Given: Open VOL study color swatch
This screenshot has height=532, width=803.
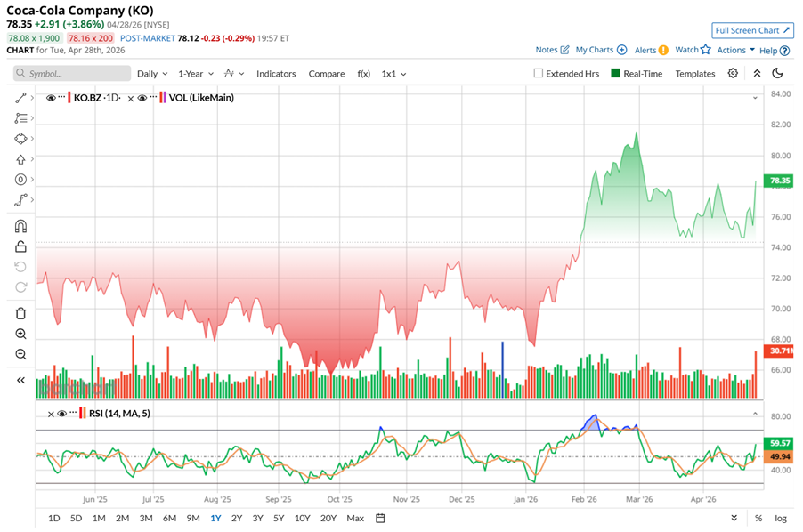Looking at the screenshot, I should pos(163,98).
